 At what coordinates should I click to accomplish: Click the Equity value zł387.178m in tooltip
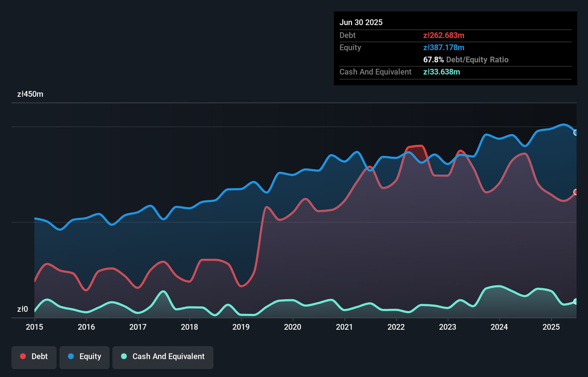tap(444, 47)
